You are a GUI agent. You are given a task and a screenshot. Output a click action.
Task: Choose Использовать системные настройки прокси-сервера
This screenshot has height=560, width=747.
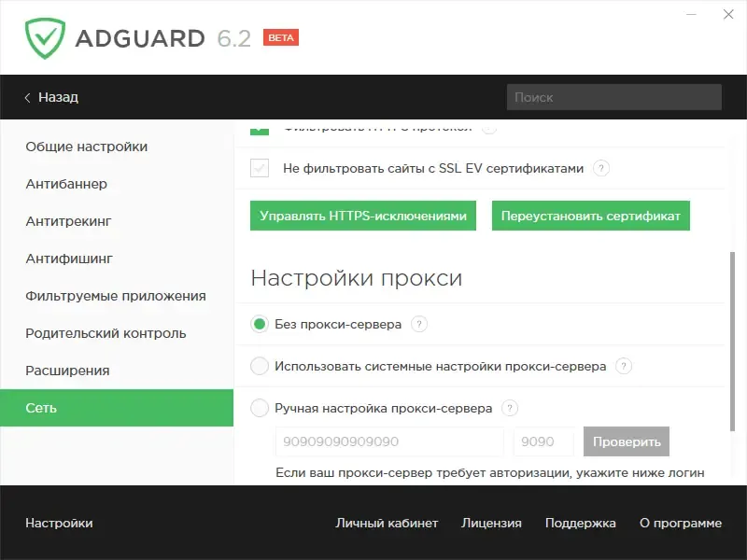259,366
